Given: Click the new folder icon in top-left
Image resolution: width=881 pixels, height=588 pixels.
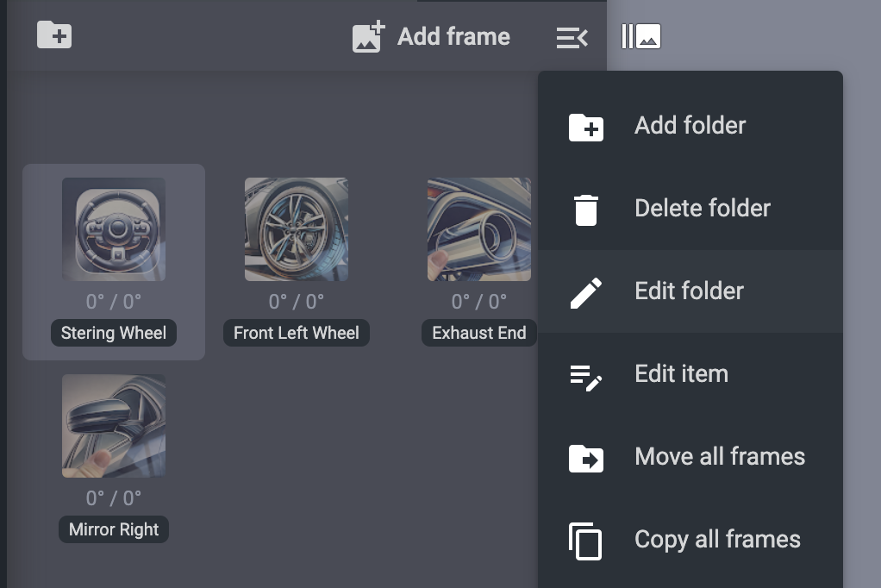Looking at the screenshot, I should coord(54,35).
